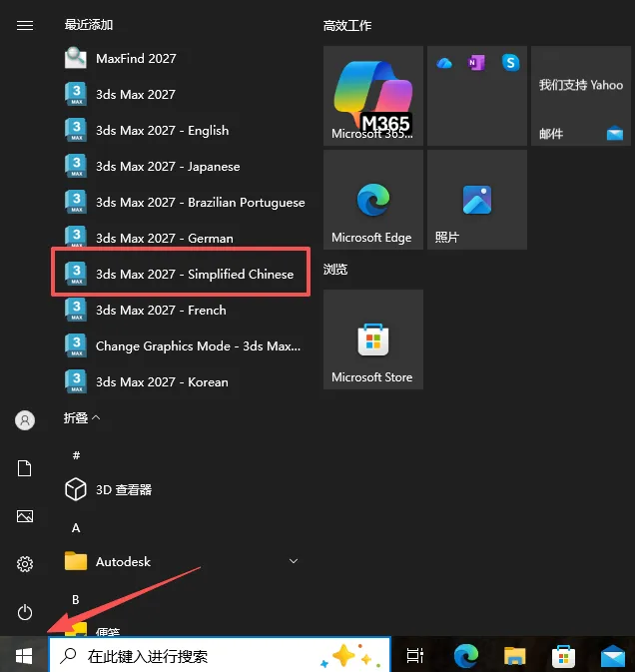The image size is (635, 672).
Task: Open the Pictures sidebar icon
Action: [25, 516]
